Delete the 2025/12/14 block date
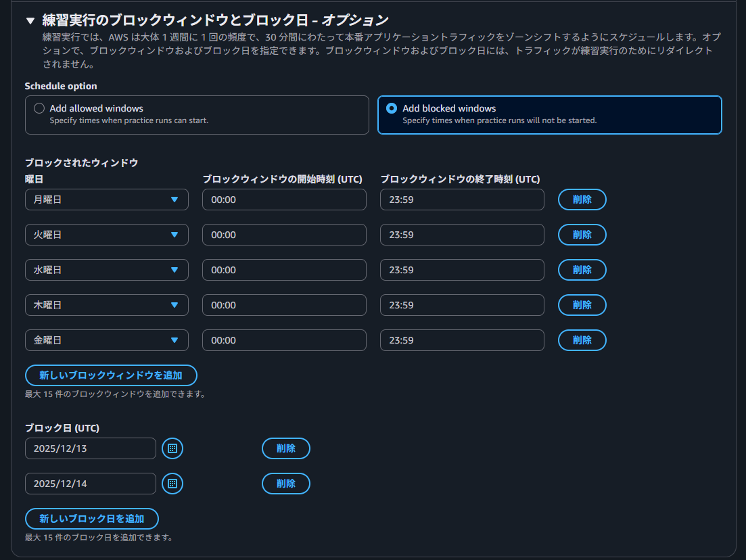Image resolution: width=746 pixels, height=560 pixels. pos(286,484)
